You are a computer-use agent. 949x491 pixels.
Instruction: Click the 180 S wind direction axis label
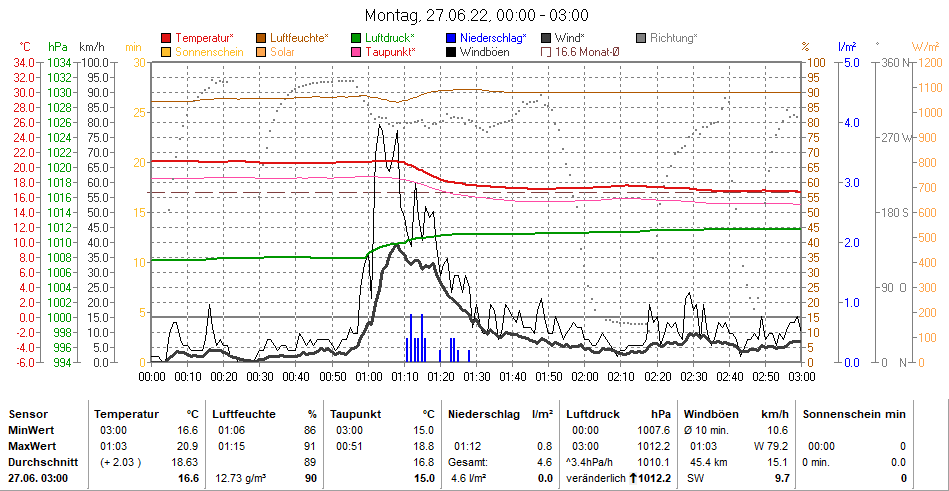pos(897,213)
